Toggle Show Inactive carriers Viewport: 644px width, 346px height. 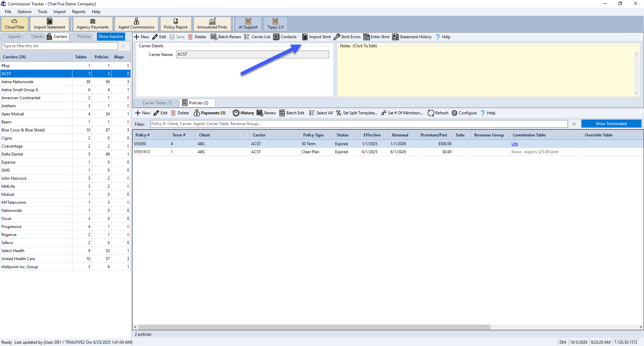(x=111, y=37)
